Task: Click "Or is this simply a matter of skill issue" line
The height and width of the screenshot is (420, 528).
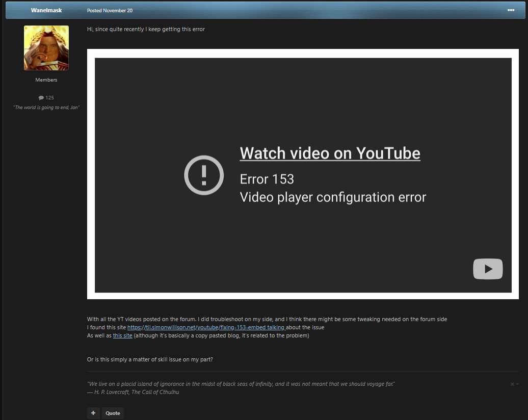Action: [x=150, y=359]
